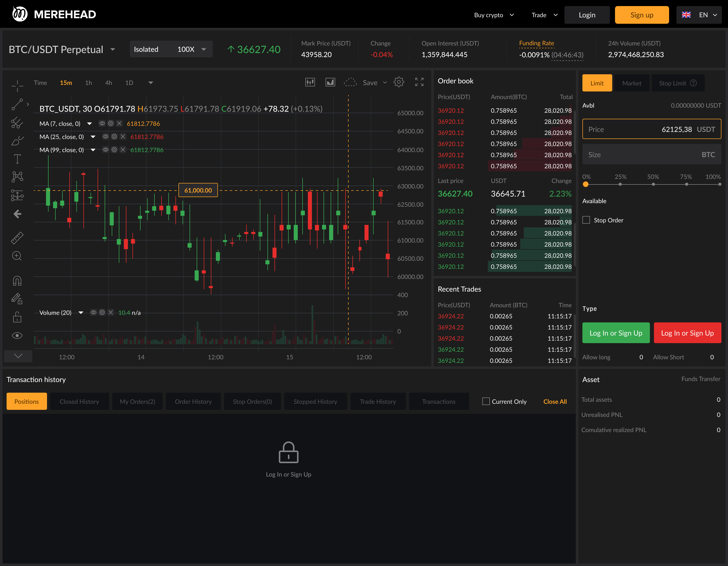
Task: Open the Order History tab
Action: (x=193, y=402)
